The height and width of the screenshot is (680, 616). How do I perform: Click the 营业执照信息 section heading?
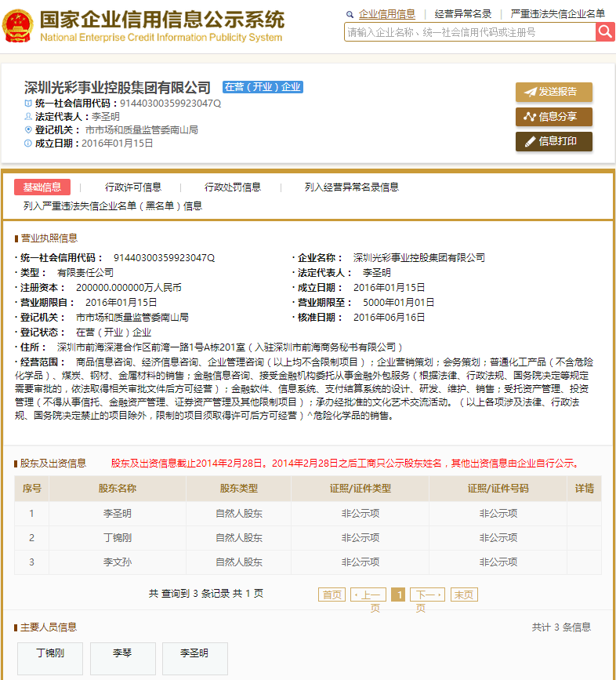(49, 238)
